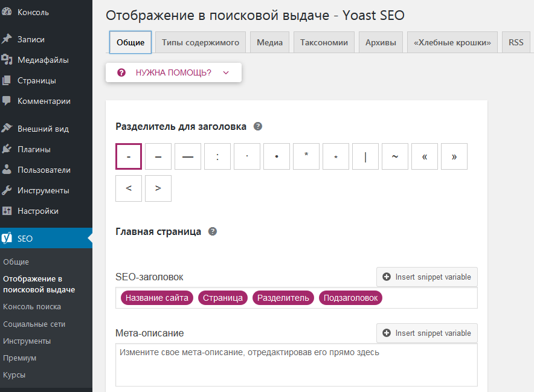Select the left guillemet « separator
The width and height of the screenshot is (534, 392).
point(425,156)
